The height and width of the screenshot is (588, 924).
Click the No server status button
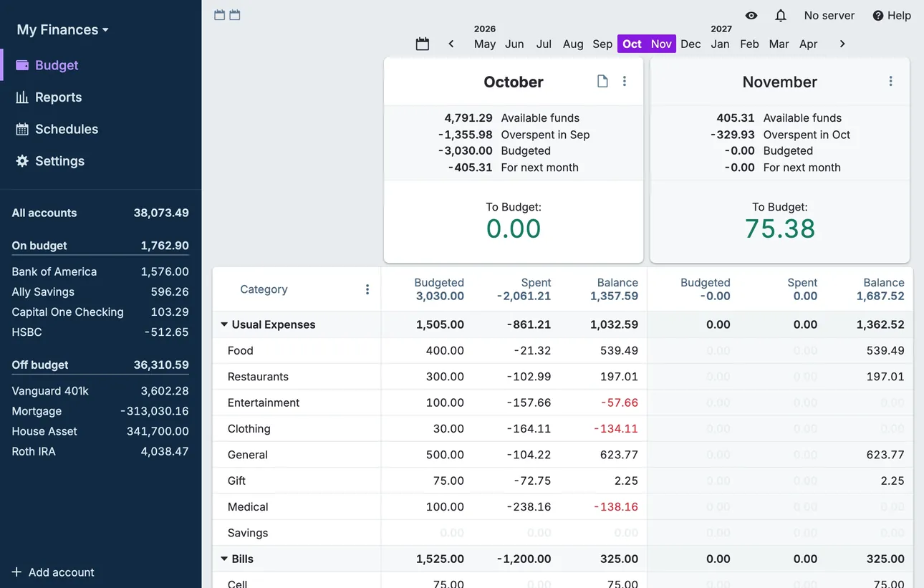pyautogui.click(x=829, y=16)
